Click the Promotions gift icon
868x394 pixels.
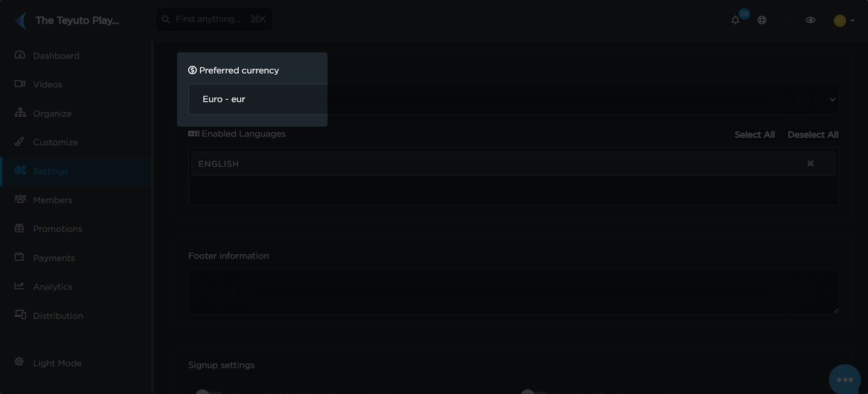20,228
